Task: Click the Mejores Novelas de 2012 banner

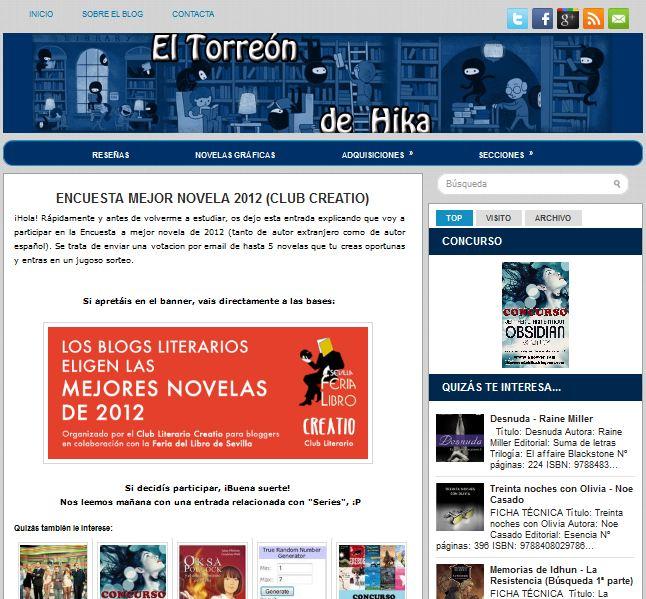Action: (x=208, y=393)
